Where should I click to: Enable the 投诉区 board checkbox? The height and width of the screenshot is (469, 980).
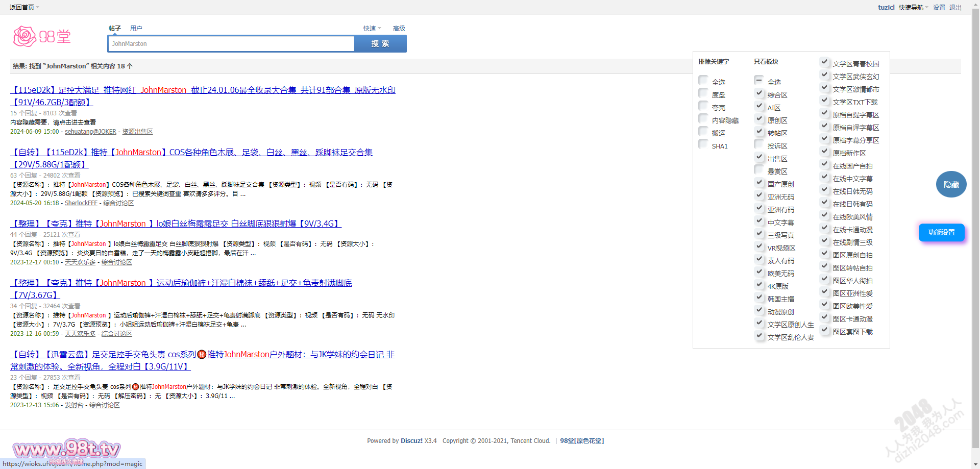[759, 144]
